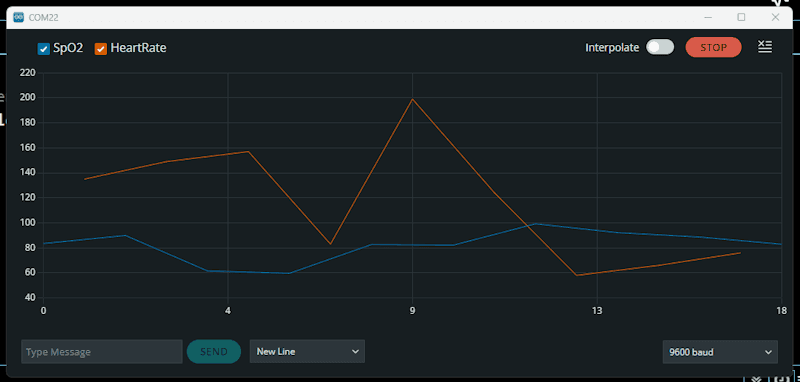Click the 100 y-axis label
Image resolution: width=800 pixels, height=382 pixels.
[27, 223]
